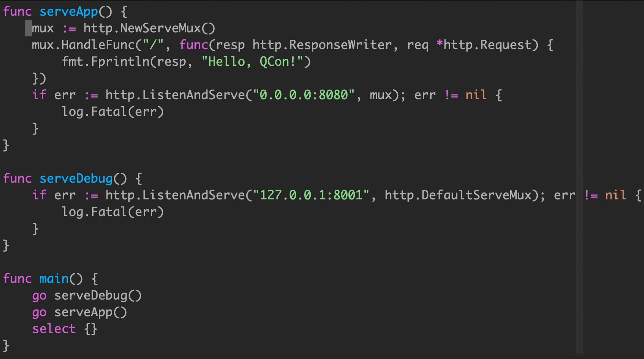Click log.Fatal(err) inside serveApp
644x359 pixels.
[x=113, y=112]
